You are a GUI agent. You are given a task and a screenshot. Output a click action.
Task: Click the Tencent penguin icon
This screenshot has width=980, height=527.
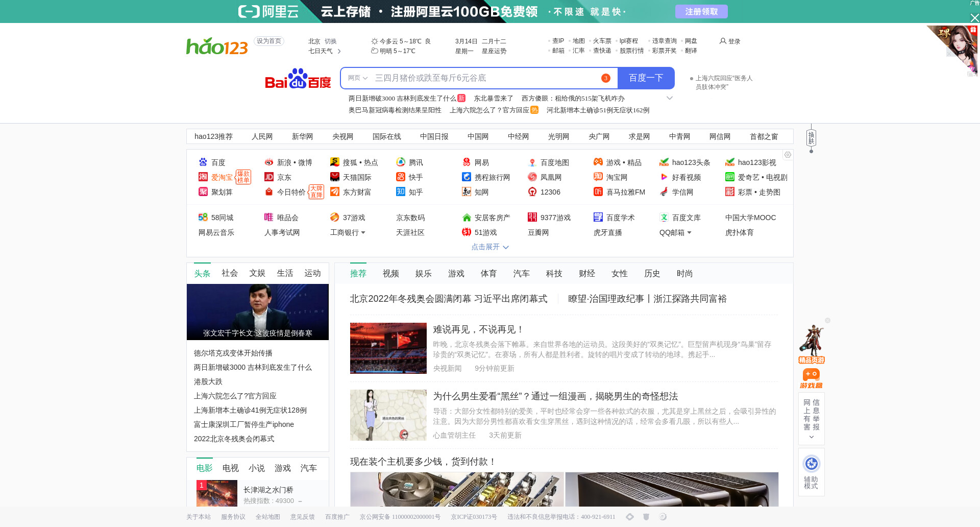point(401,162)
